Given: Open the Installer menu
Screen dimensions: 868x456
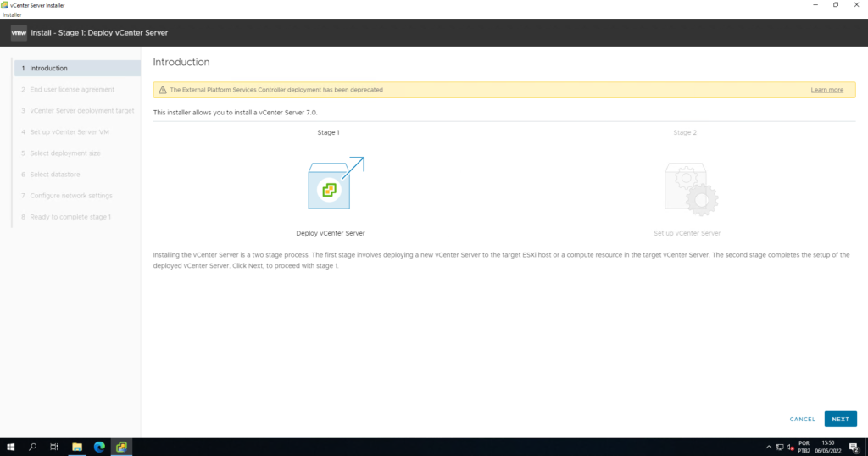Looking at the screenshot, I should [12, 15].
